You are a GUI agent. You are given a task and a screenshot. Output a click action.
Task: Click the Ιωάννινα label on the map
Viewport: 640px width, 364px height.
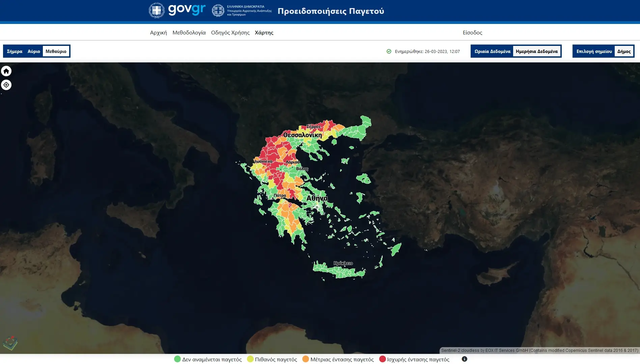pyautogui.click(x=263, y=161)
